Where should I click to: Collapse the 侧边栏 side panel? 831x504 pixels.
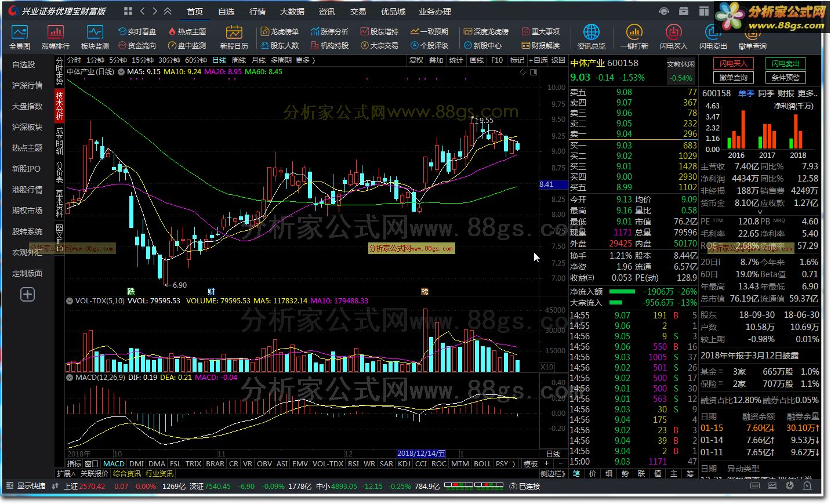[x=553, y=473]
